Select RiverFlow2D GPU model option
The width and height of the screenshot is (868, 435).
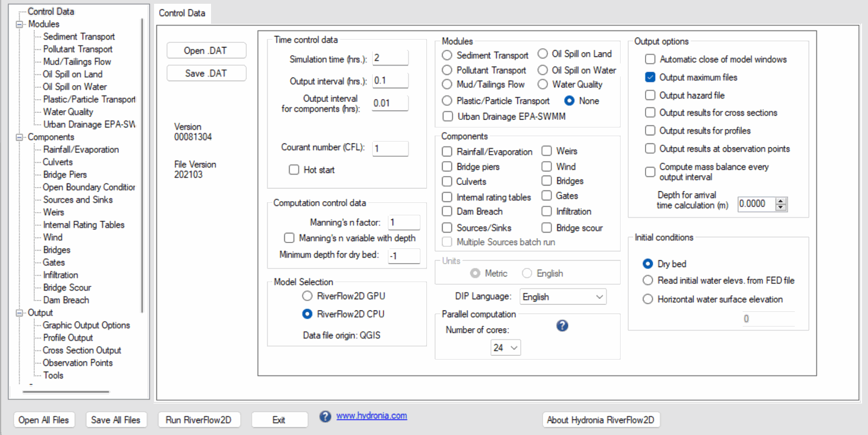coord(307,296)
